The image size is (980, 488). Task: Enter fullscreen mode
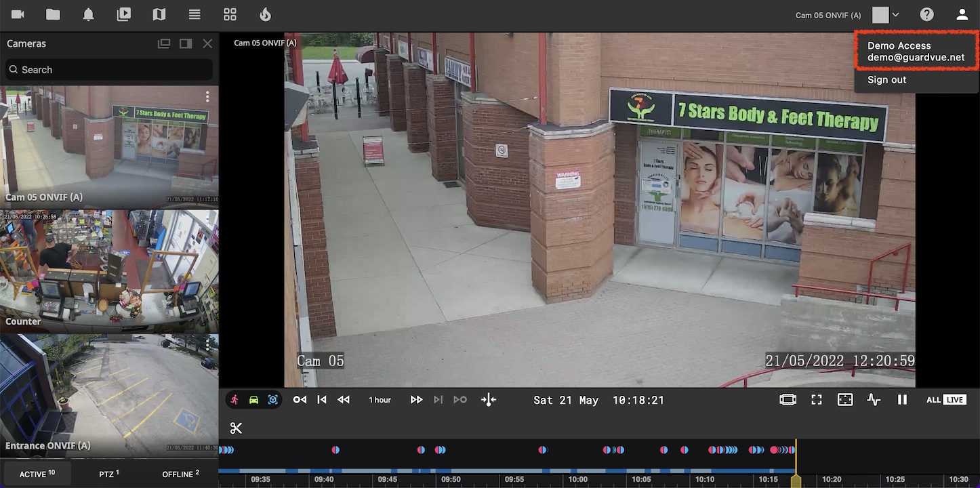tap(817, 400)
